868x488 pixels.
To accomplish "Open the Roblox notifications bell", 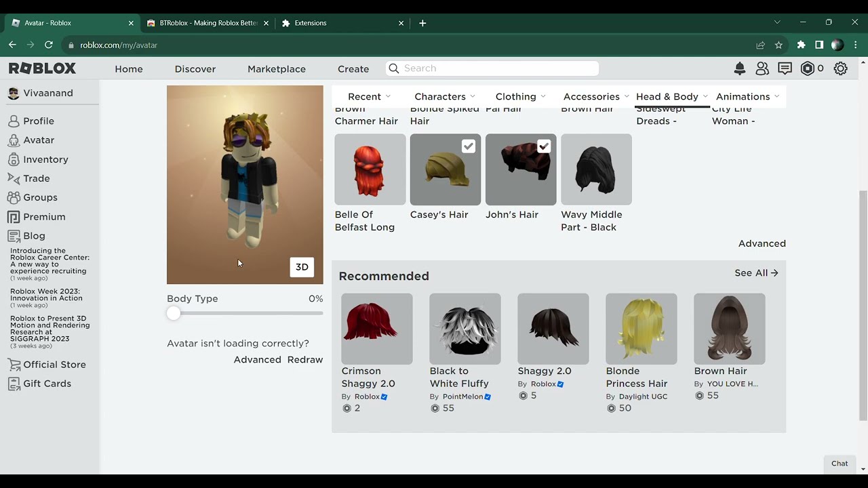I will tap(740, 68).
